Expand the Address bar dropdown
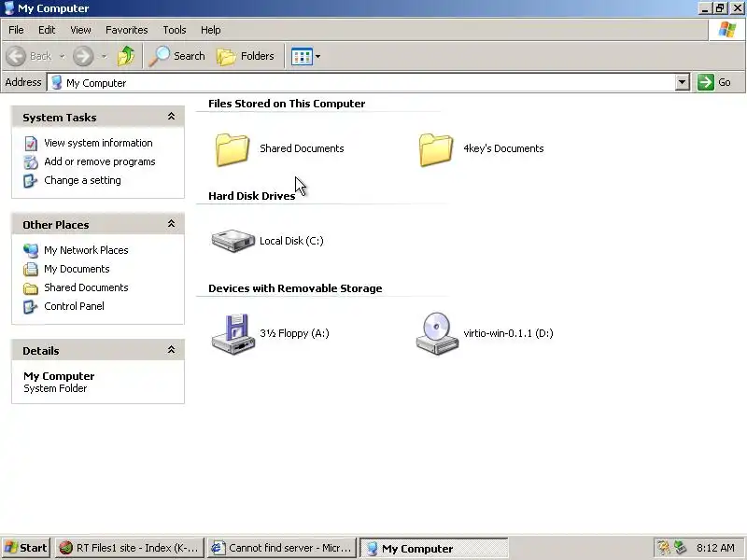This screenshot has height=560, width=747. point(683,82)
